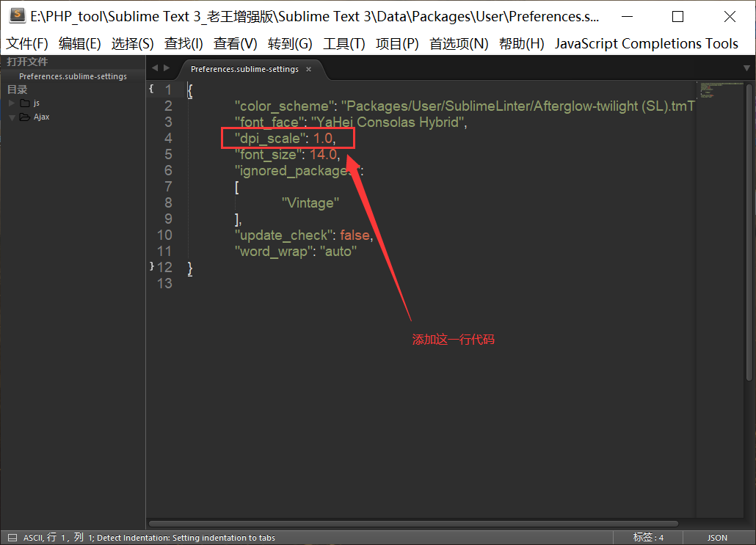This screenshot has height=545, width=756.
Task: Click the vertical scrollbar of editor
Action: click(749, 233)
